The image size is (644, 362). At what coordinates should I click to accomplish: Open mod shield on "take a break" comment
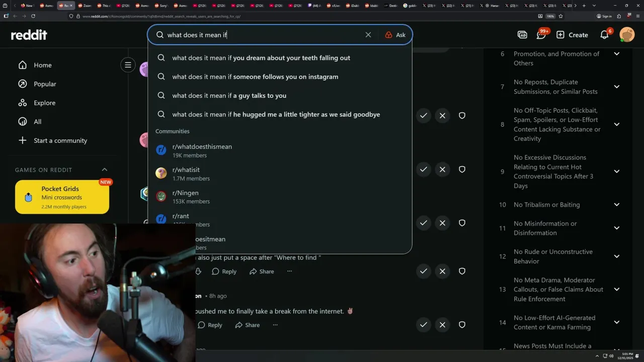462,325
